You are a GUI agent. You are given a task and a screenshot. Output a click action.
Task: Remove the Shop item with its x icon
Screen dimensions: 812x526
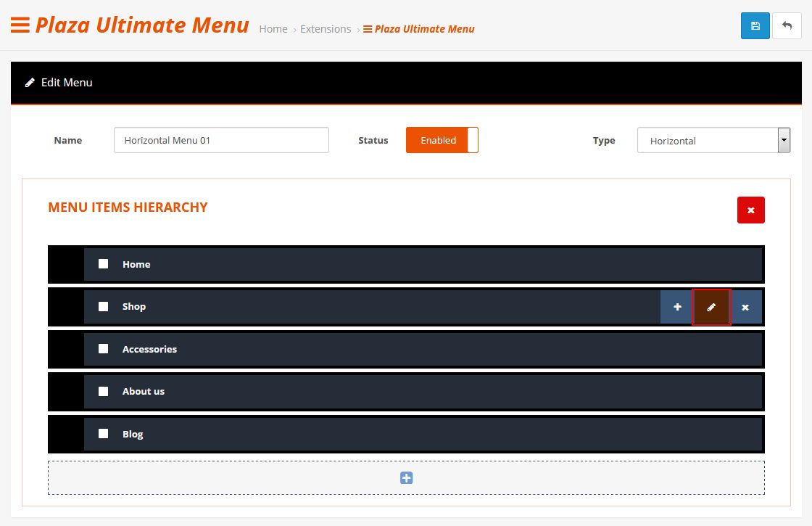[745, 307]
